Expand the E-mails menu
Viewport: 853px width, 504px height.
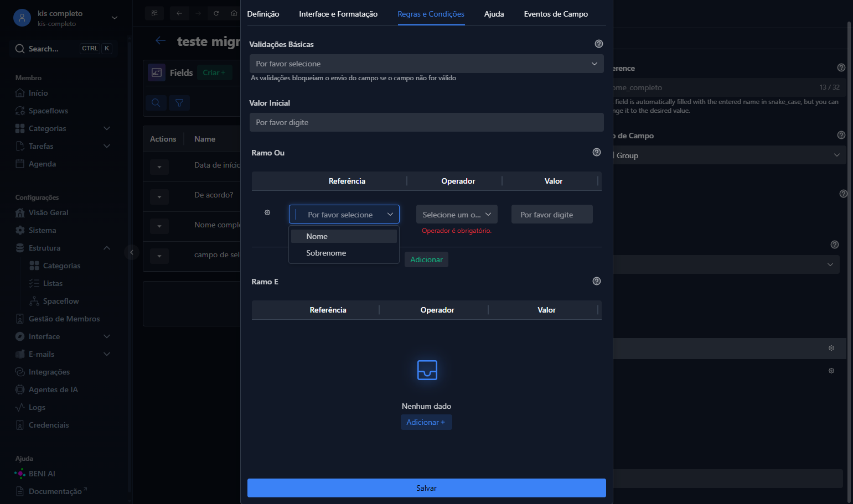pos(64,354)
